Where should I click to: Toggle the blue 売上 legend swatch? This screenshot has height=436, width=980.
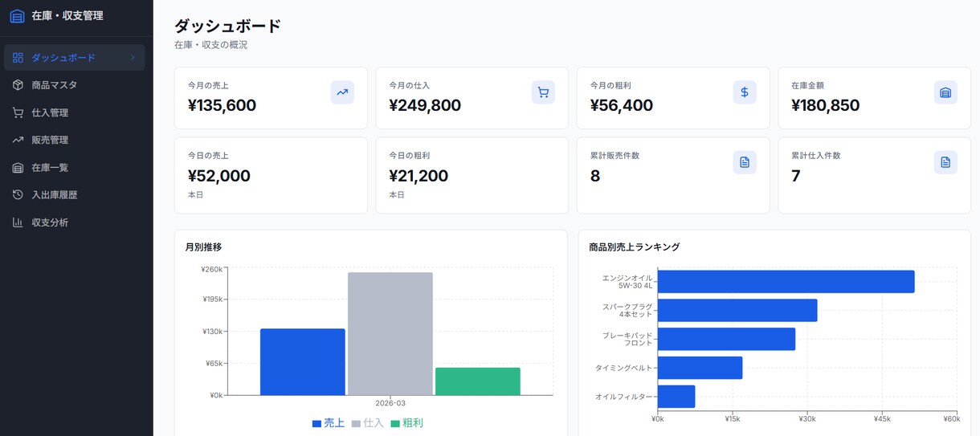coord(316,423)
